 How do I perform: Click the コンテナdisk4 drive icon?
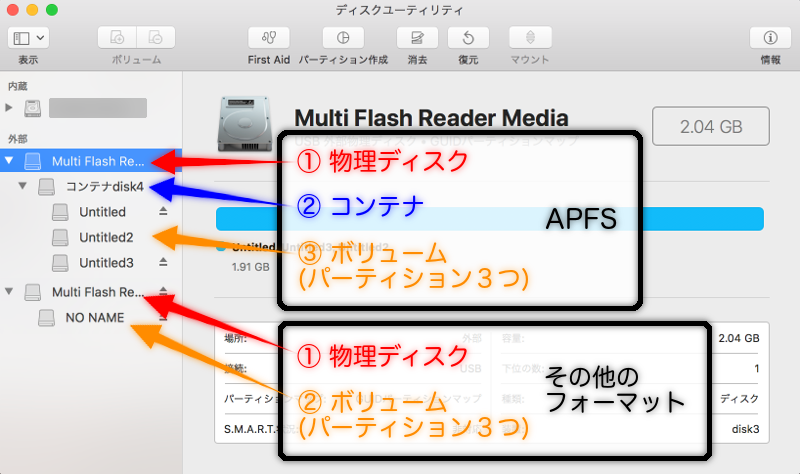click(x=46, y=187)
